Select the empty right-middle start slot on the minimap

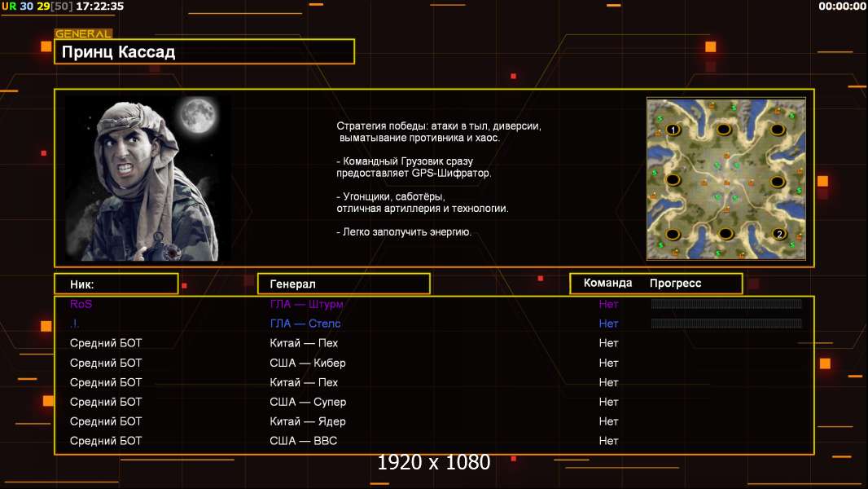tap(778, 181)
